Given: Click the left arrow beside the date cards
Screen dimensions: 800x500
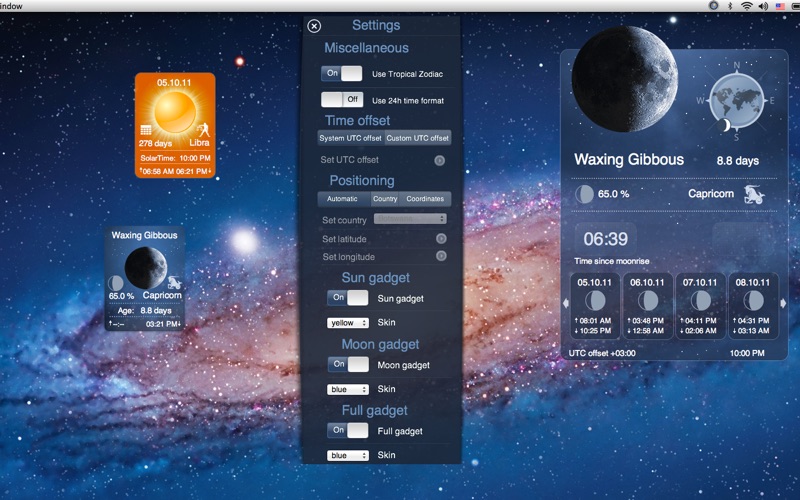Looking at the screenshot, I should click(x=566, y=303).
